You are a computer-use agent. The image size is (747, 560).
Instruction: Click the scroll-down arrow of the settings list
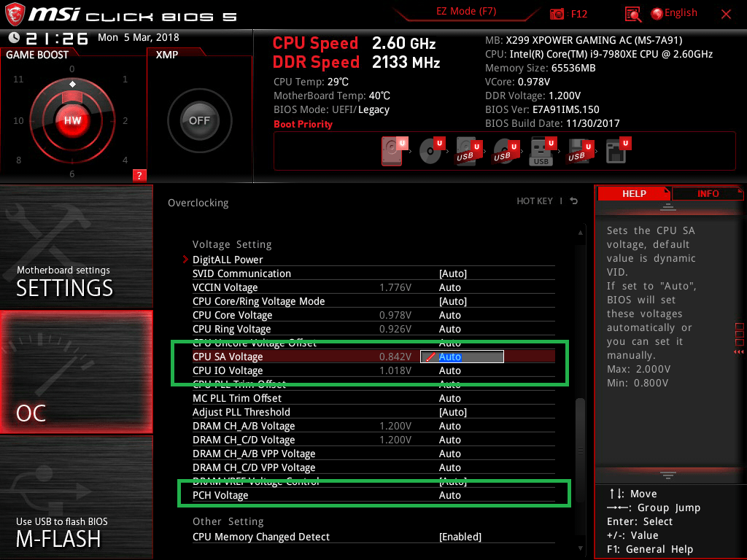pyautogui.click(x=580, y=548)
